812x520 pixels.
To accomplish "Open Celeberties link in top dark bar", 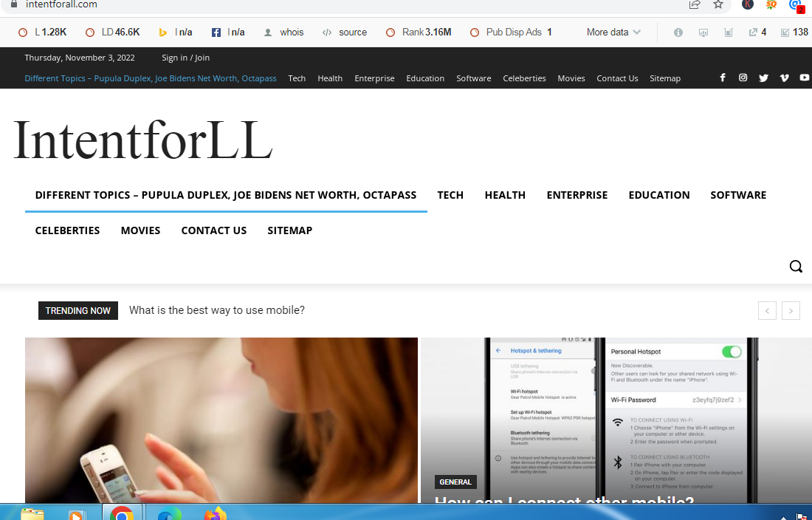I will click(x=524, y=78).
